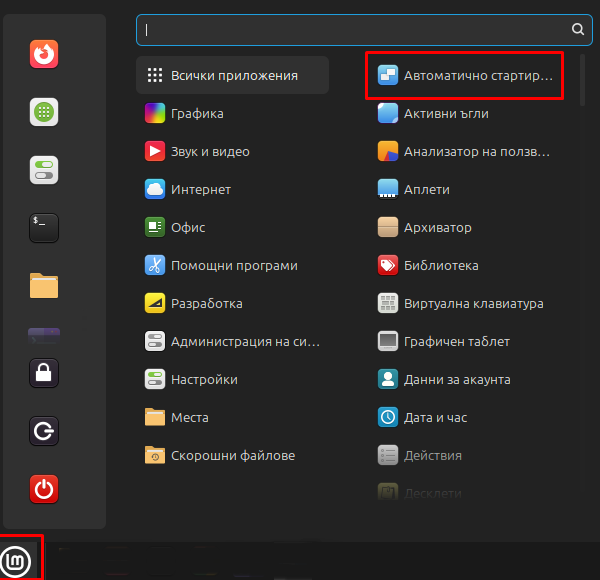Open the Files folder in sidebar

tap(44, 285)
